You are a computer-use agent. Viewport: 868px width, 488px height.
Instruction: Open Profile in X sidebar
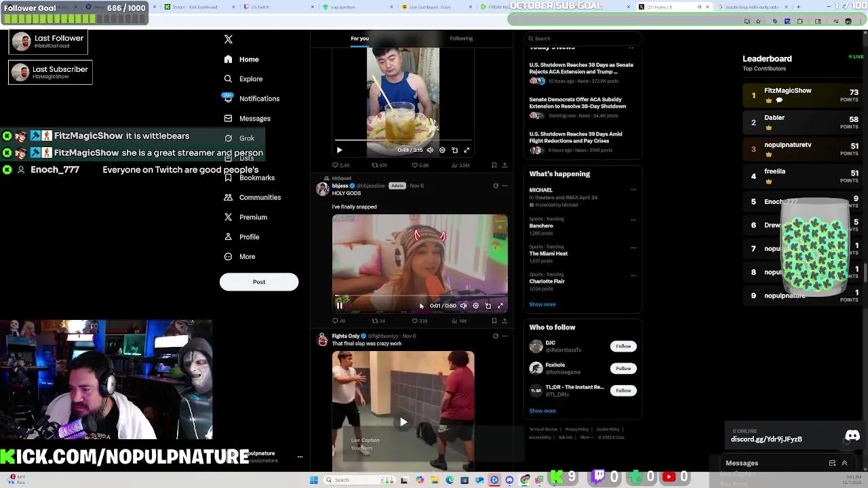tap(241, 237)
